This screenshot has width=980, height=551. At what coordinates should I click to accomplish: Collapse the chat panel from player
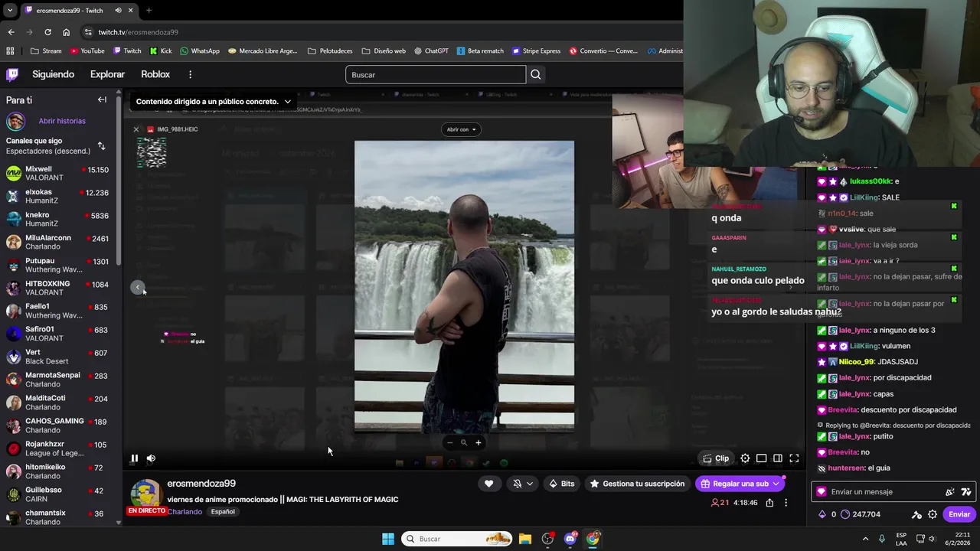tap(777, 458)
